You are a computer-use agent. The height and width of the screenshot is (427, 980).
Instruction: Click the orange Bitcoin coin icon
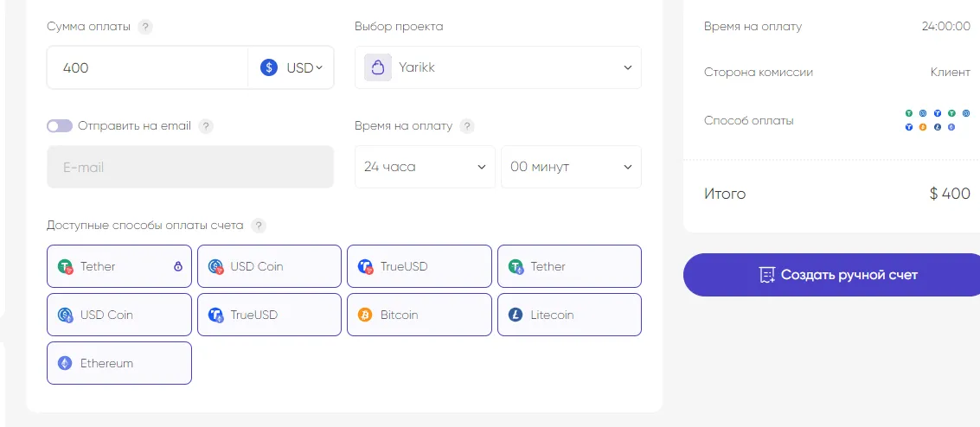coord(365,315)
